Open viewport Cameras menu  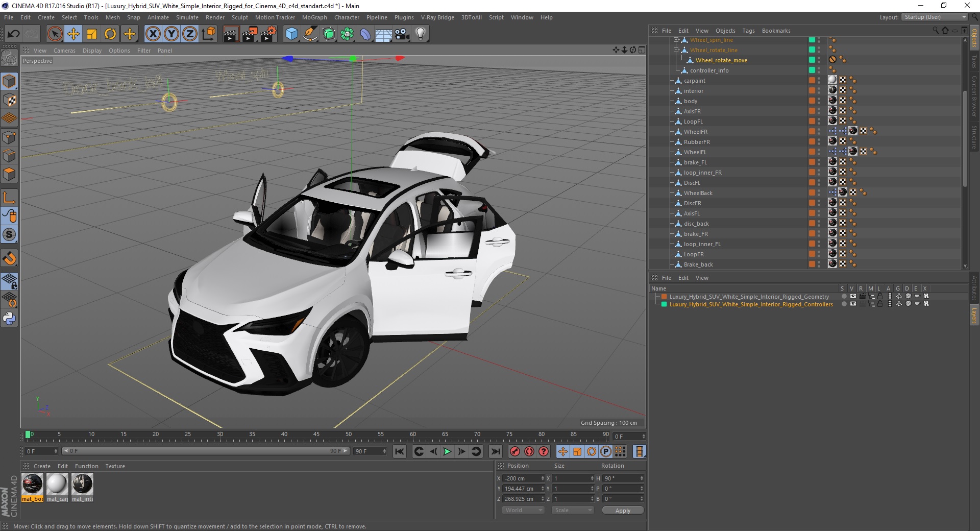(x=64, y=51)
